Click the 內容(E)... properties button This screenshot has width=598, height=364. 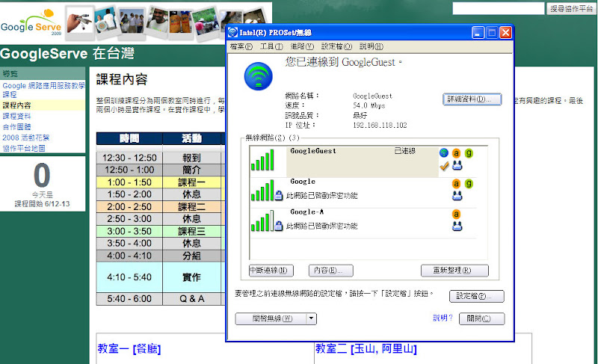(x=330, y=271)
